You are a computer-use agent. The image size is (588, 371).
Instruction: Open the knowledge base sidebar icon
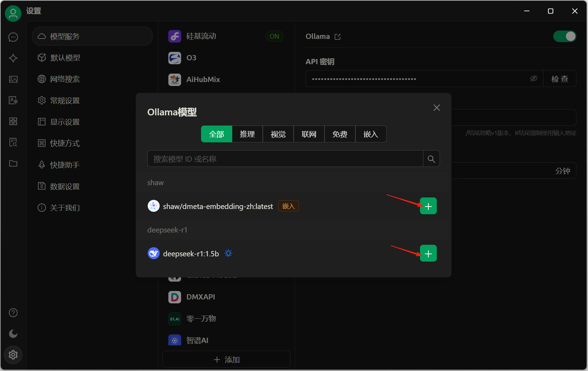click(13, 142)
